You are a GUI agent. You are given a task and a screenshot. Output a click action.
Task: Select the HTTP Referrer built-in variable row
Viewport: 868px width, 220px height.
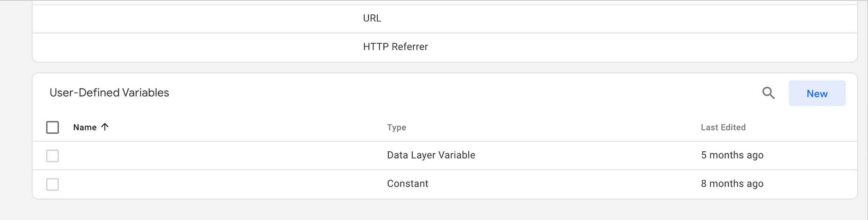pos(445,47)
